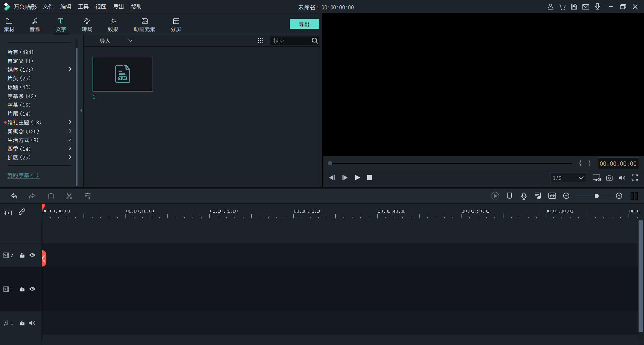Switch to the 转场 tab
This screenshot has width=644, height=345.
pos(87,25)
